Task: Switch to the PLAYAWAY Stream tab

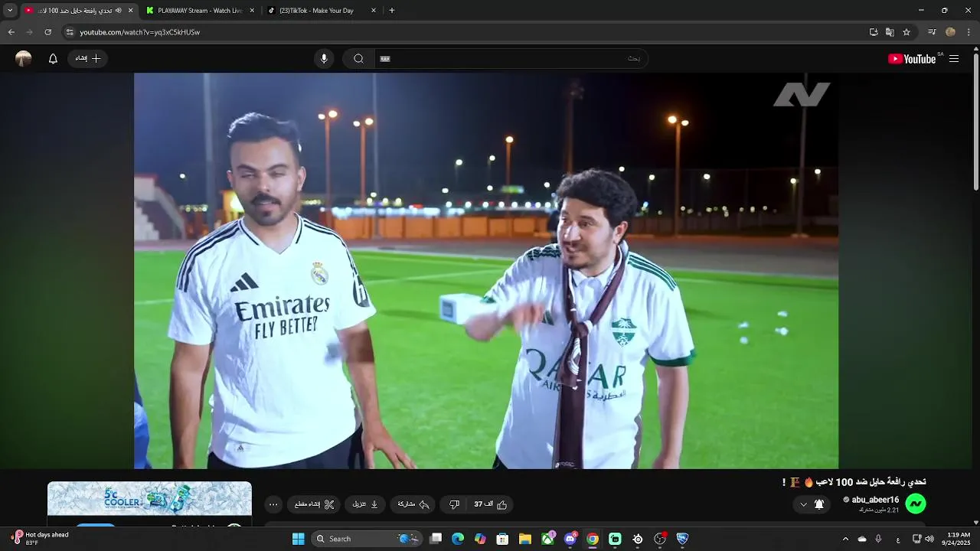Action: (199, 11)
